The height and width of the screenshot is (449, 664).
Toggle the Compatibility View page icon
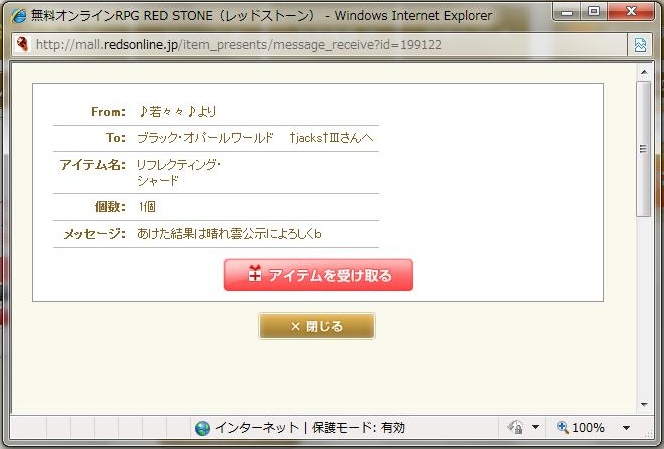639,45
